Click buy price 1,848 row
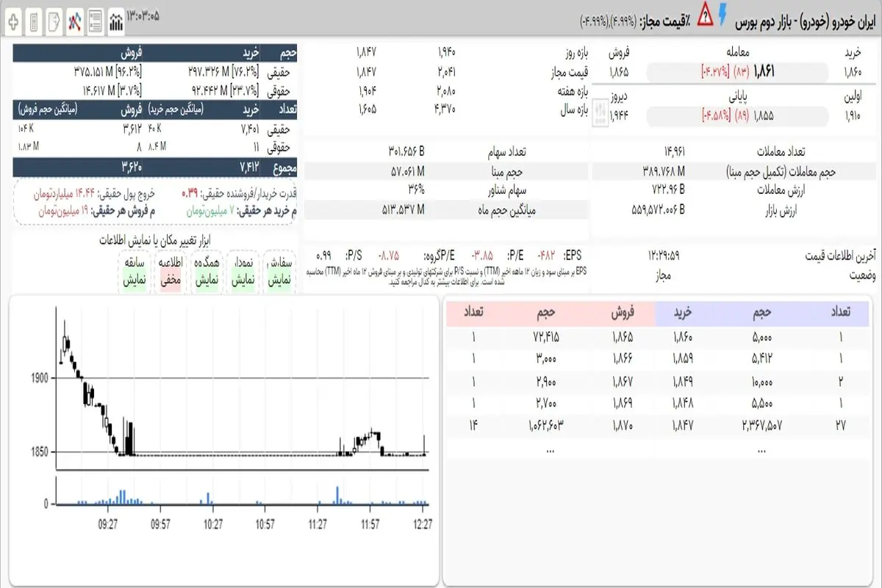 coord(684,403)
